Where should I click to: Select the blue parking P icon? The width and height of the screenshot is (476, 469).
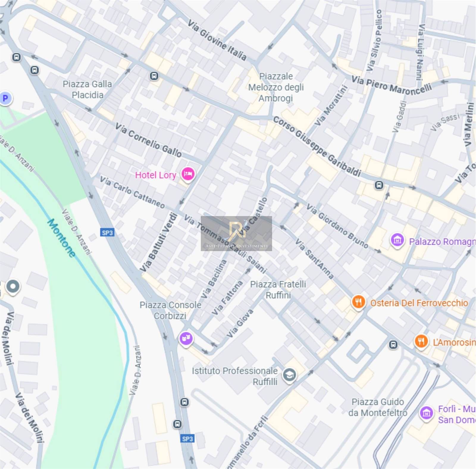click(x=5, y=98)
